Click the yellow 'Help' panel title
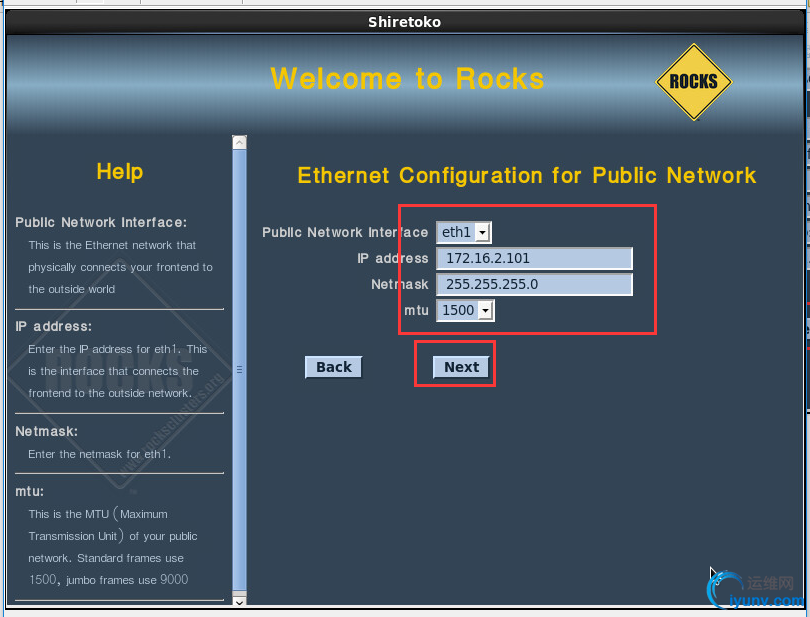Screen dimensions: 810x617 (120, 172)
